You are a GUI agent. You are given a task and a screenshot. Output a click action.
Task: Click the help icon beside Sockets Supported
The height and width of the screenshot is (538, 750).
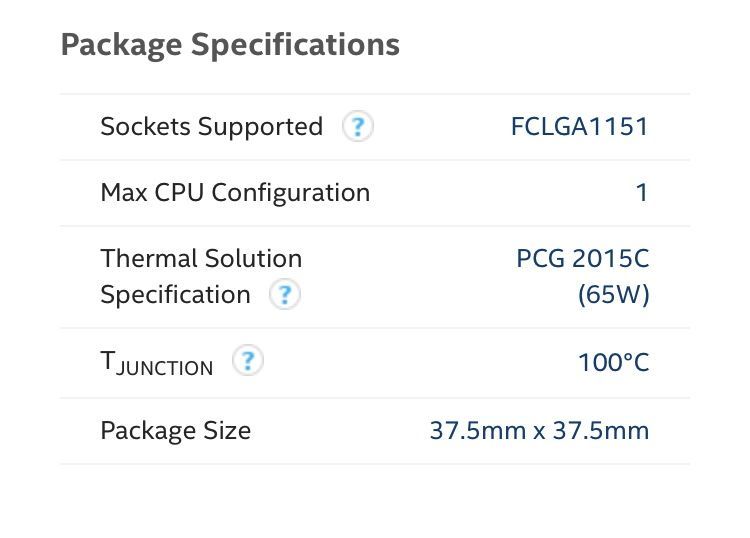(358, 127)
